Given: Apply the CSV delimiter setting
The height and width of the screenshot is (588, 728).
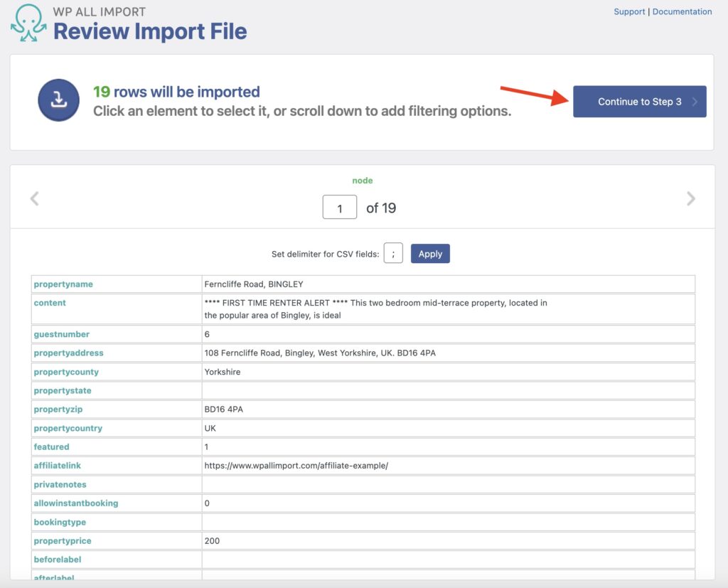Looking at the screenshot, I should (x=430, y=253).
